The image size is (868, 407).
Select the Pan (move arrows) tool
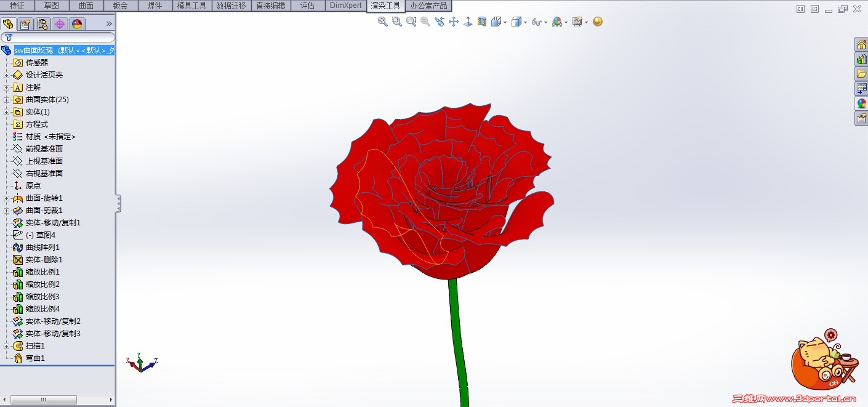(454, 22)
